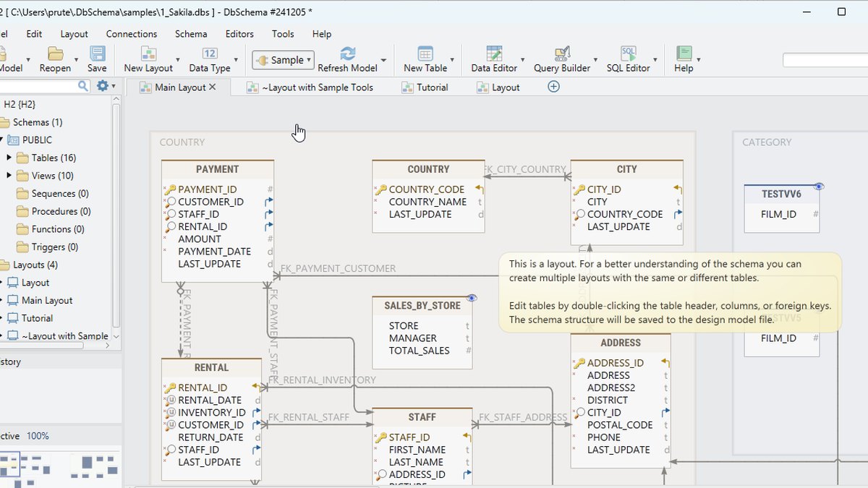Expand the Tables (16) node
Screen dimensions: 868x488
coord(9,158)
